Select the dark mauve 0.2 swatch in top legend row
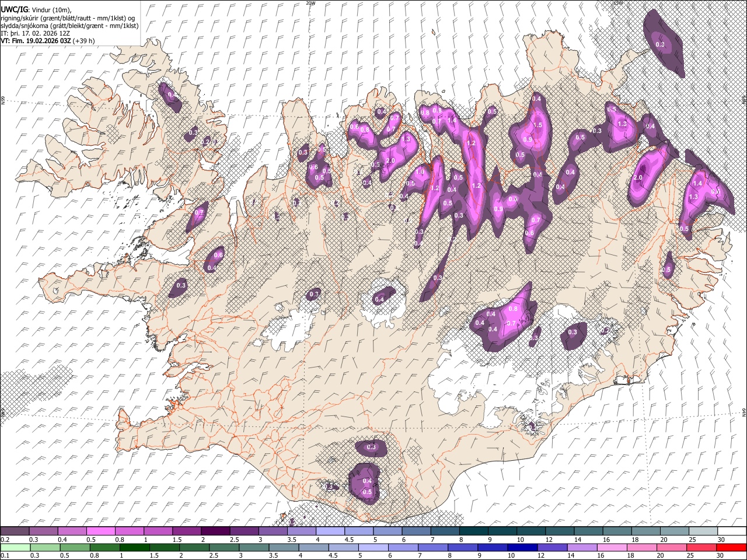 tap(15, 531)
